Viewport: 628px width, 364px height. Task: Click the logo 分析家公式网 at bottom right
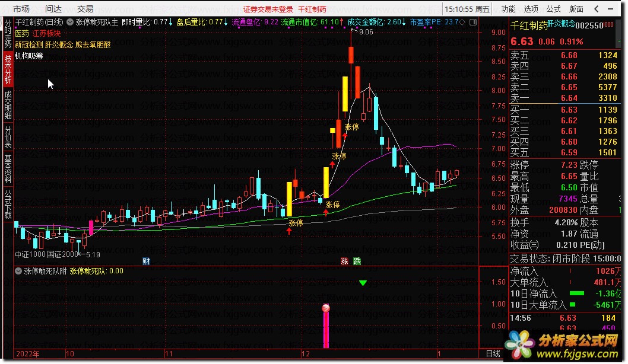(563, 345)
